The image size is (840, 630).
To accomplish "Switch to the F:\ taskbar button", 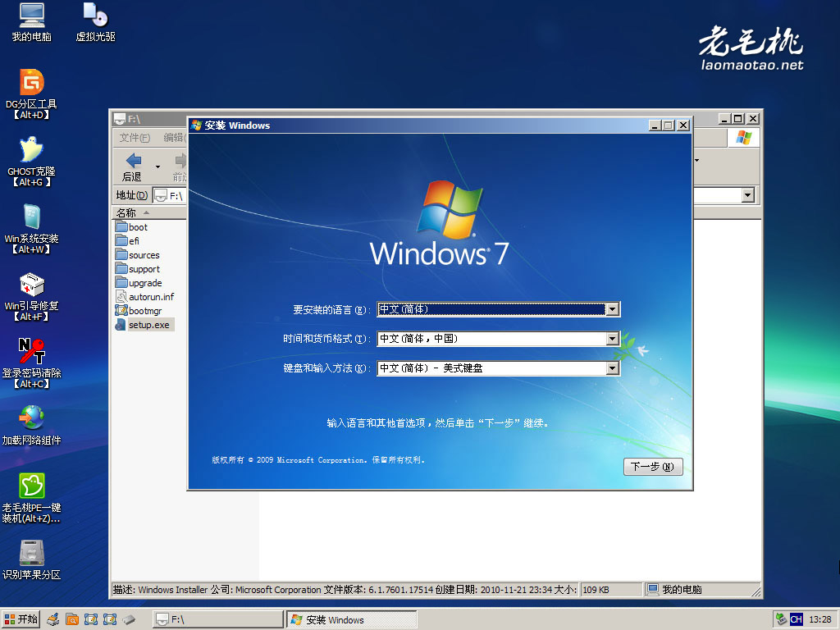I will coord(217,619).
